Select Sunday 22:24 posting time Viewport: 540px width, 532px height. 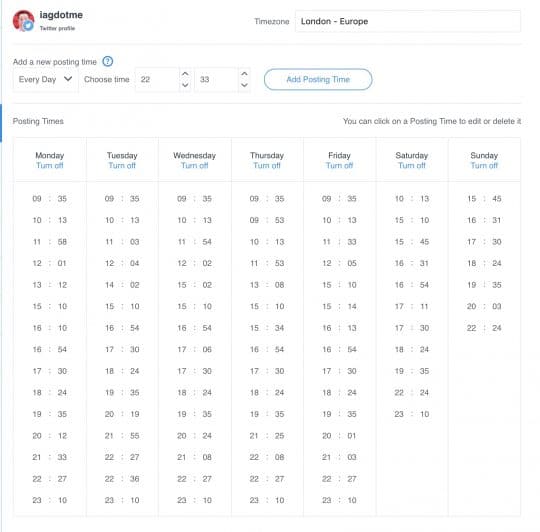pos(484,328)
